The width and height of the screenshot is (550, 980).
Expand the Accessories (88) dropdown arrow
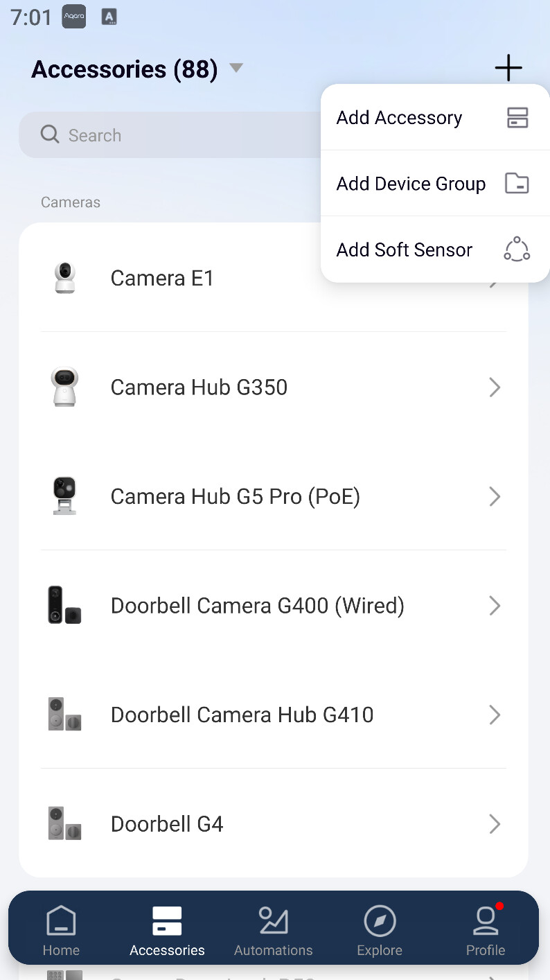(236, 68)
